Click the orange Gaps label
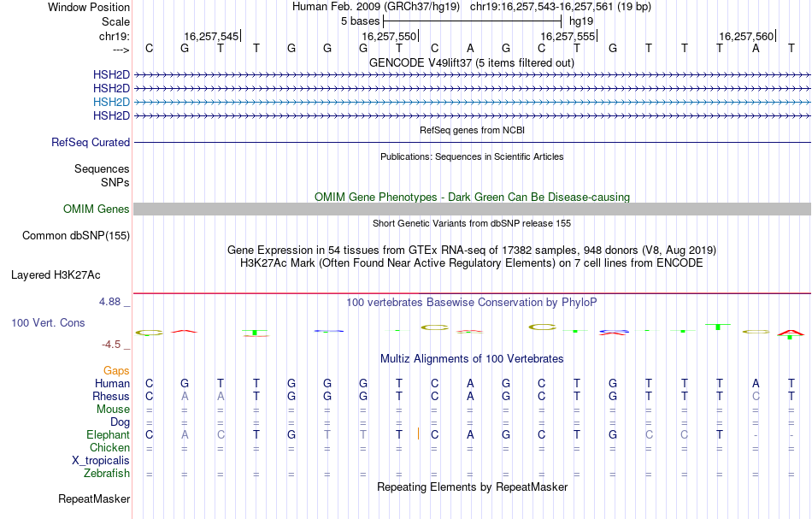812x519 pixels. [x=116, y=371]
